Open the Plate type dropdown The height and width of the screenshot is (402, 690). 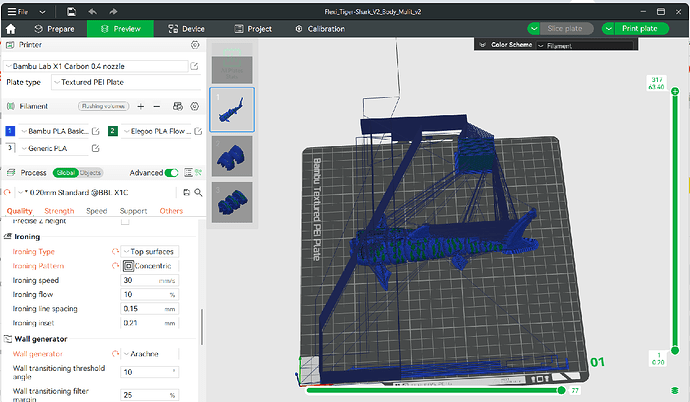tap(125, 82)
